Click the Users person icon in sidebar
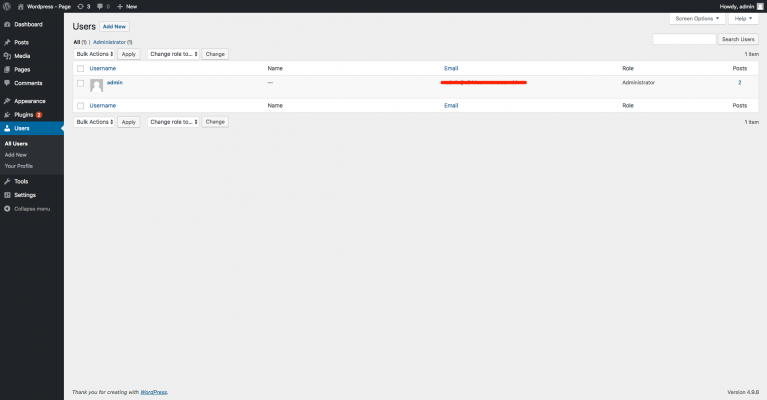Image resolution: width=767 pixels, height=400 pixels. pos(7,128)
